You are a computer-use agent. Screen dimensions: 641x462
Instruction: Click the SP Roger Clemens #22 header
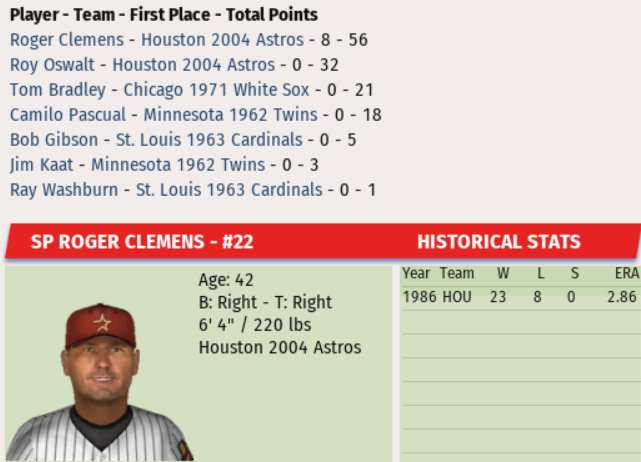(x=141, y=242)
